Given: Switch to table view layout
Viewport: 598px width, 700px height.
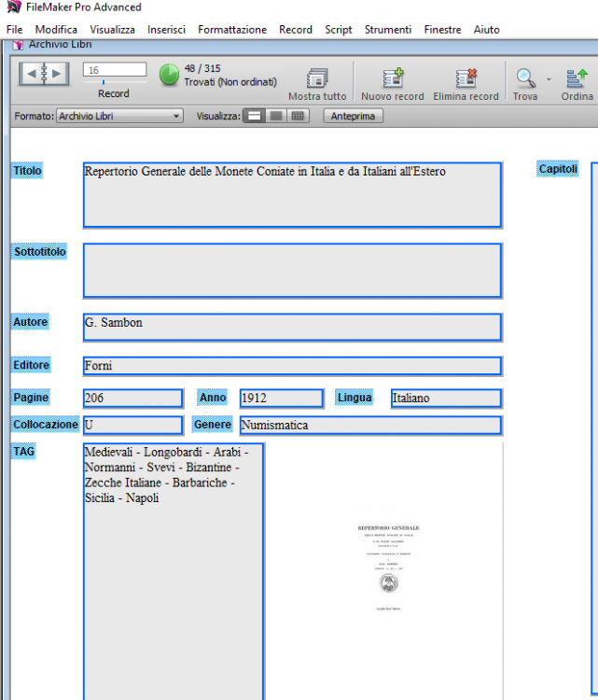Looking at the screenshot, I should 299,116.
